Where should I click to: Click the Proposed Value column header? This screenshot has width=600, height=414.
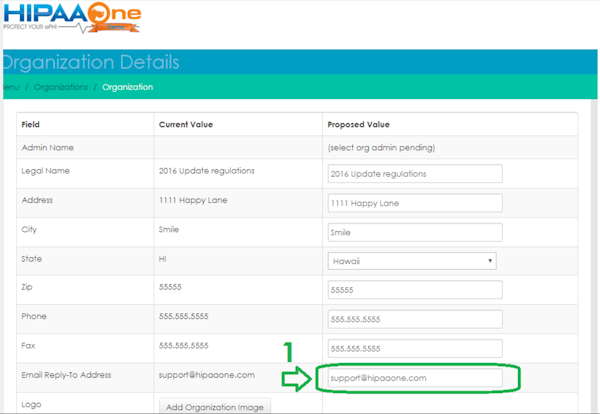pyautogui.click(x=358, y=125)
